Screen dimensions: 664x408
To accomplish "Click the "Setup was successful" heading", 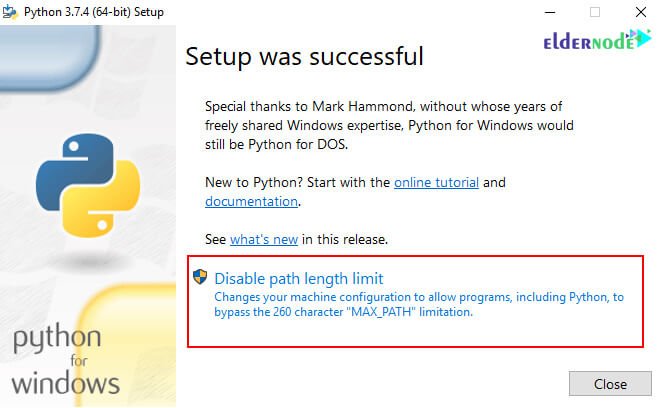I will 304,57.
